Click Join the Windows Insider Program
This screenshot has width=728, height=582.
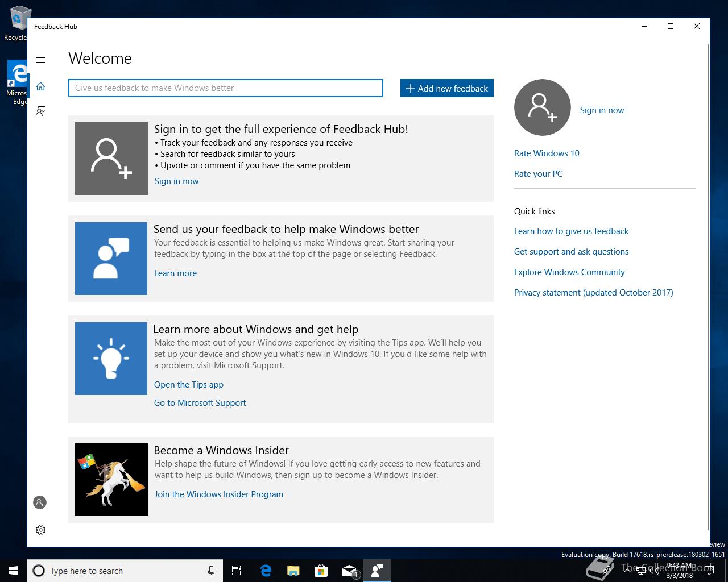point(218,494)
